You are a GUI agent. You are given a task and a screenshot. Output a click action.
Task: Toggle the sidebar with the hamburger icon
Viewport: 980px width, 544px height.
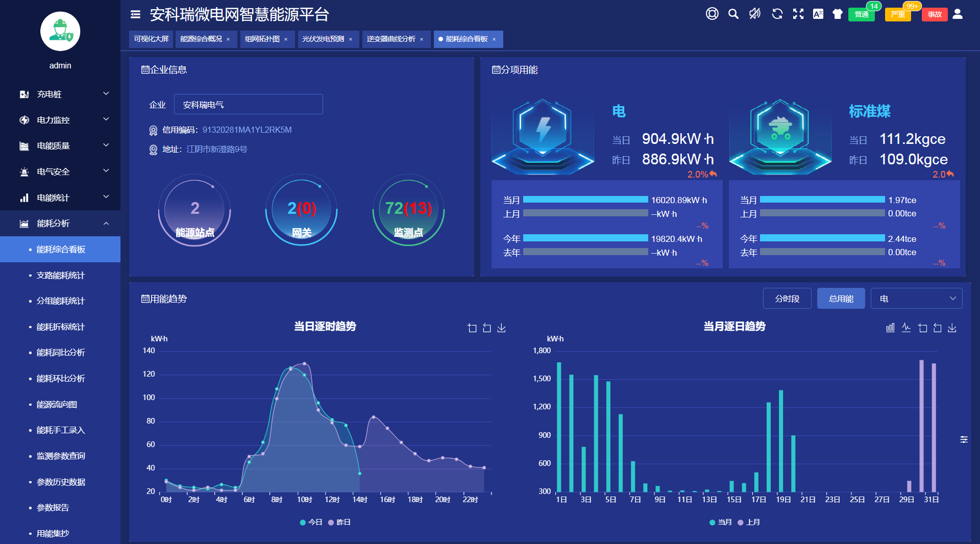pos(134,14)
